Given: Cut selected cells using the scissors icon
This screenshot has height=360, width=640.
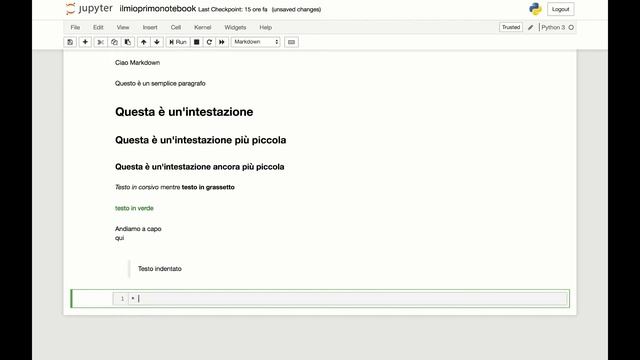Looking at the screenshot, I should tap(100, 42).
